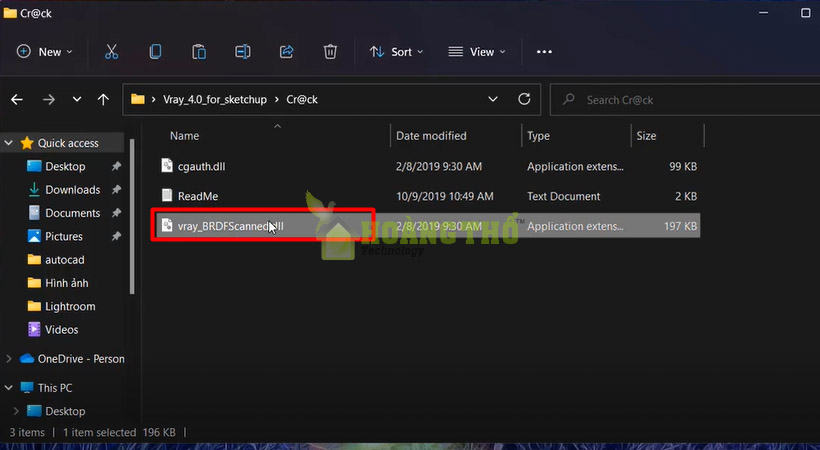Open recent locations chevron
Viewport: 820px width, 450px height.
pos(77,99)
